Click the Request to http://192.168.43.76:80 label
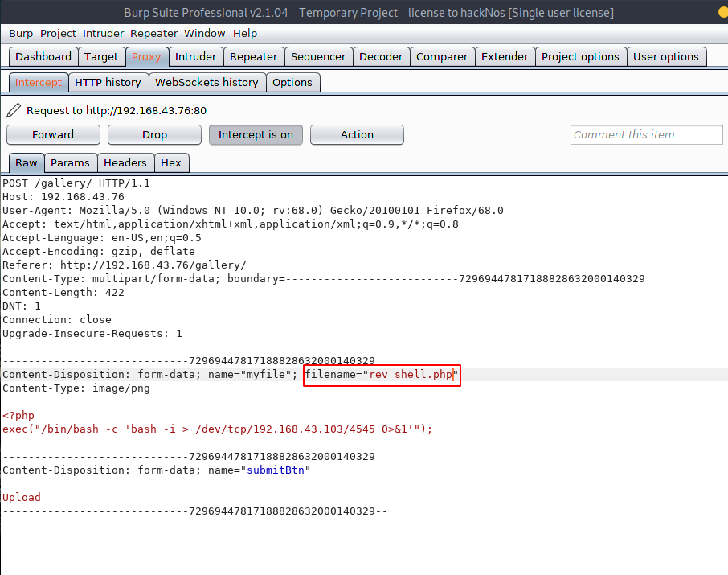The image size is (728, 575). [x=117, y=111]
